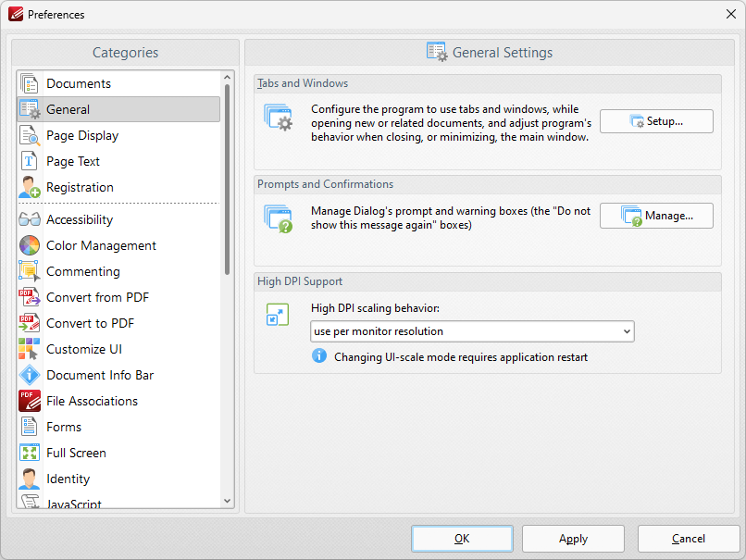This screenshot has width=746, height=560.
Task: Click the Registration user icon
Action: coord(30,188)
